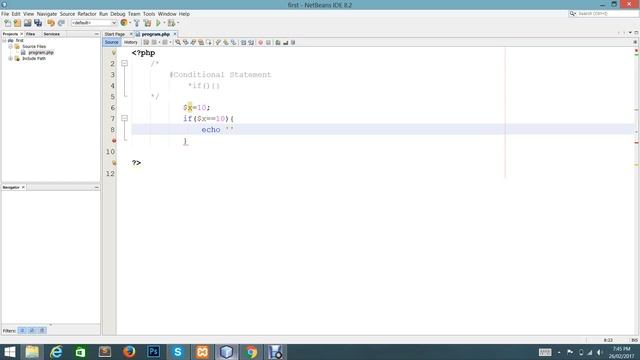The width and height of the screenshot is (640, 360).
Task: Click the Clean and Build icon
Action: (147, 23)
